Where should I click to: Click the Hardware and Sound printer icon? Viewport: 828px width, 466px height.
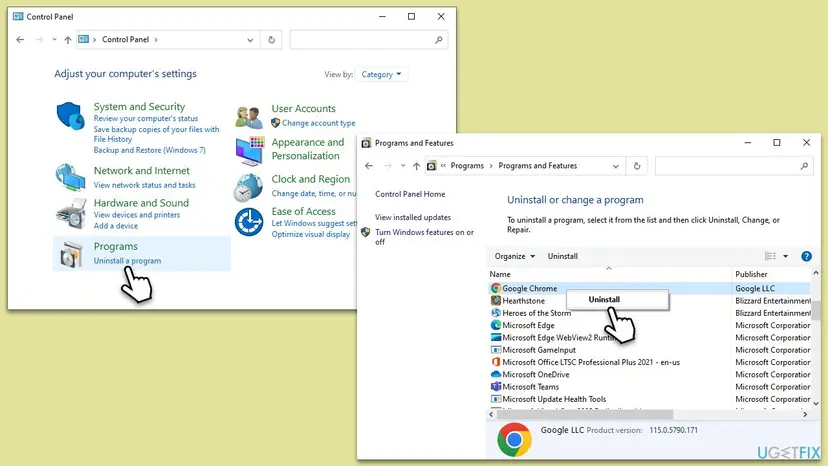click(71, 213)
